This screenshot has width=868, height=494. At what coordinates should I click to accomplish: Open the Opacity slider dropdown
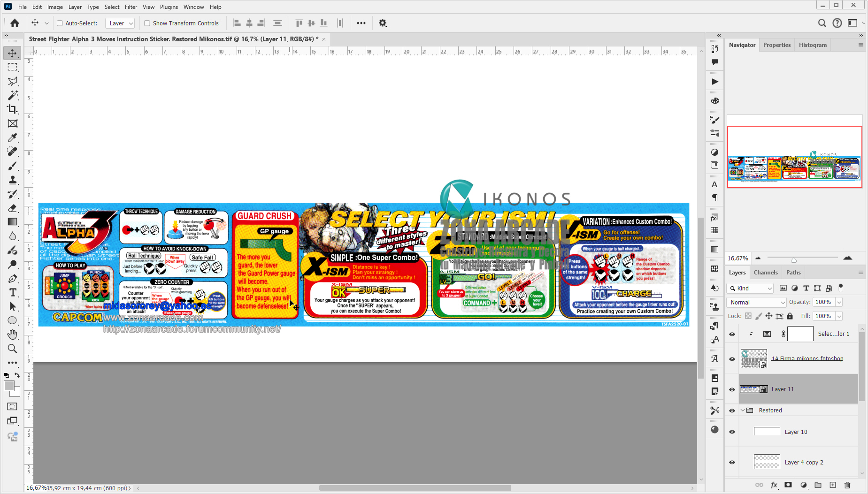point(839,303)
